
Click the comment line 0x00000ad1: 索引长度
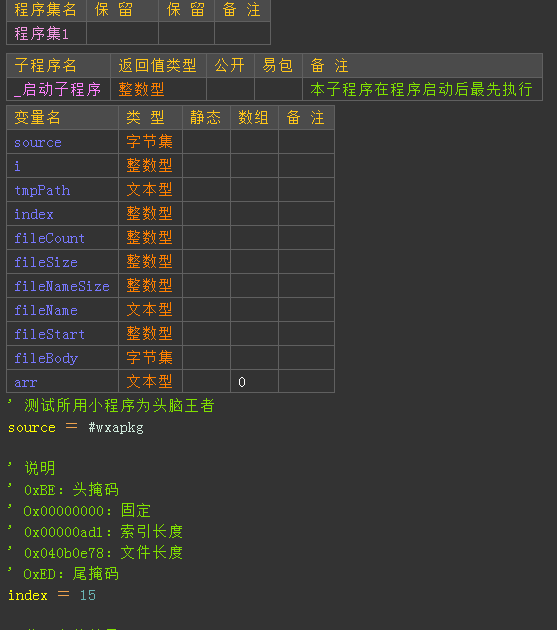(103, 532)
